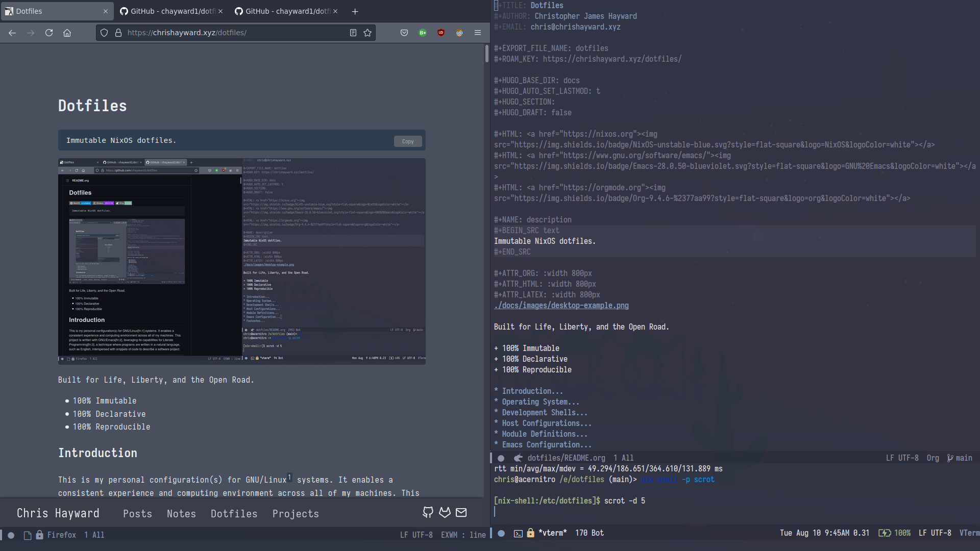This screenshot has height=551, width=980.
Task: Expand the Operating System section entry
Action: 538,402
